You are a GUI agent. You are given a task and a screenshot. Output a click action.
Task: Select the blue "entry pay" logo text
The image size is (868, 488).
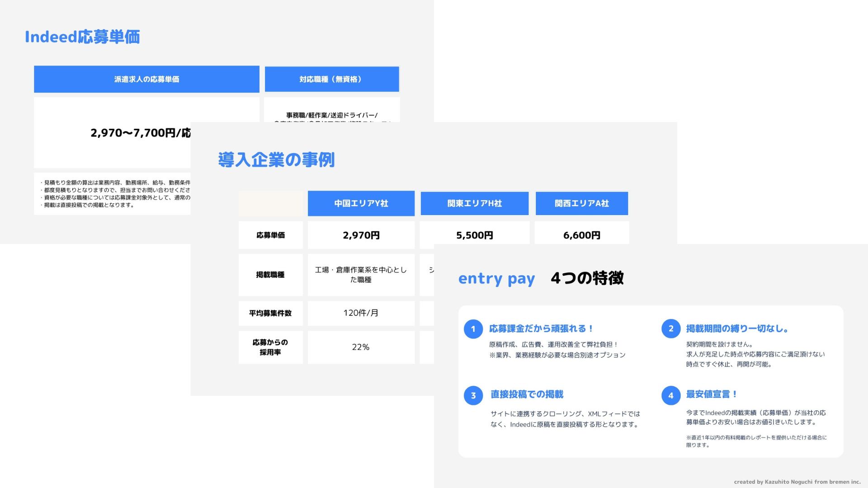tap(496, 279)
